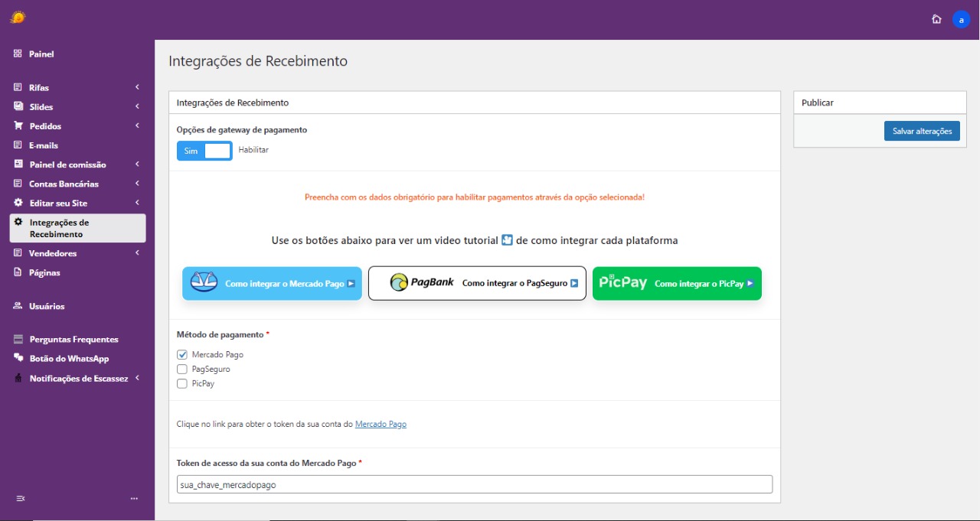Open the Painel menu item
Viewport: 980px width, 521px height.
pyautogui.click(x=41, y=54)
